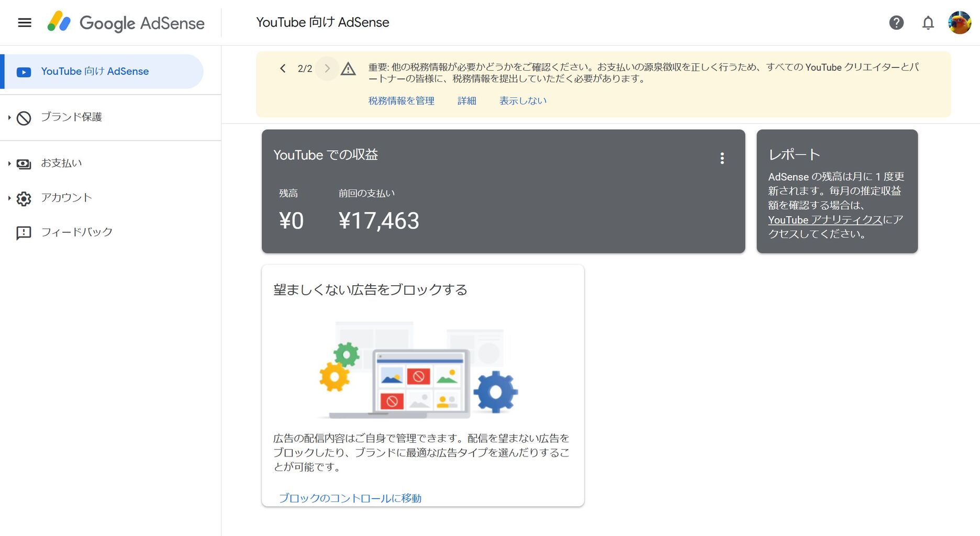Click the アカウント gear icon
Image resolution: width=980 pixels, height=536 pixels.
[24, 198]
